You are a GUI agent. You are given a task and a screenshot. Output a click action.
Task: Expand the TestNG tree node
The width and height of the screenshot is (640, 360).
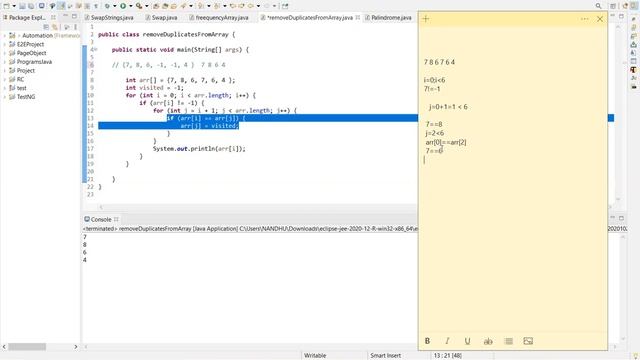[4, 97]
